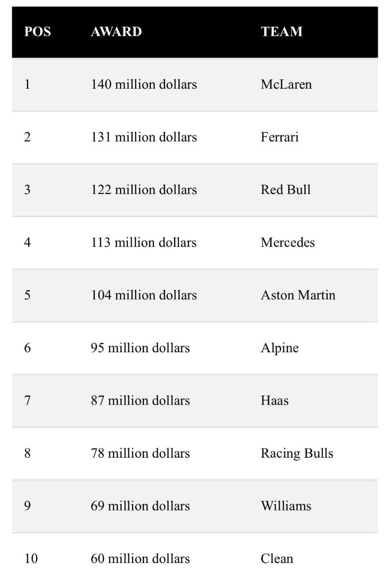Click the Alpine team name
This screenshot has height=588, width=390.
point(279,348)
